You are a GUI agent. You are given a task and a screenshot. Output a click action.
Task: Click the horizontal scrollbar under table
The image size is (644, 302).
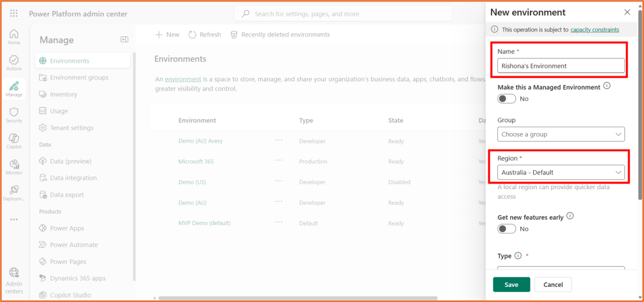coord(298,298)
